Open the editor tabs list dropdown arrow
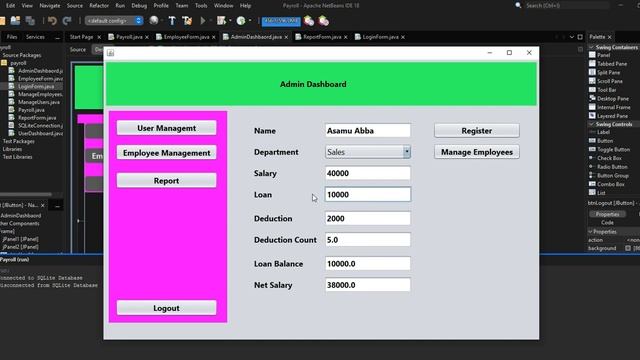Viewport: 640px width, 360px height. 571,37
